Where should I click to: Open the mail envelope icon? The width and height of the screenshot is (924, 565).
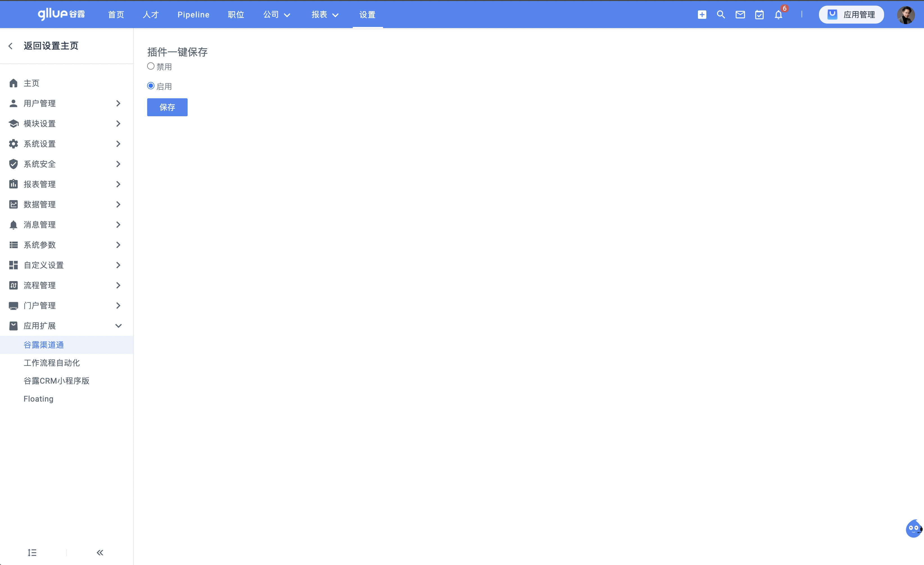(740, 15)
